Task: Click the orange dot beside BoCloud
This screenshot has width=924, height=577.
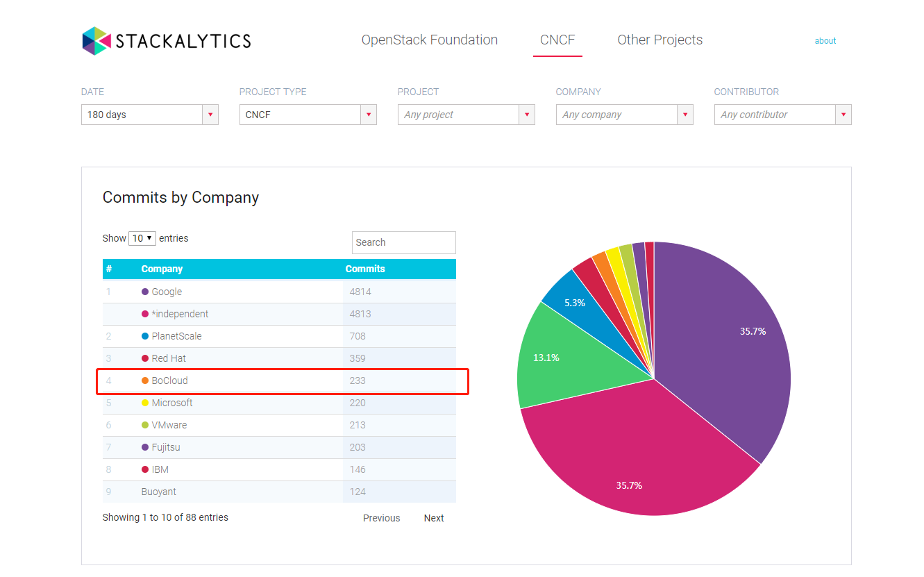Action: coord(145,381)
